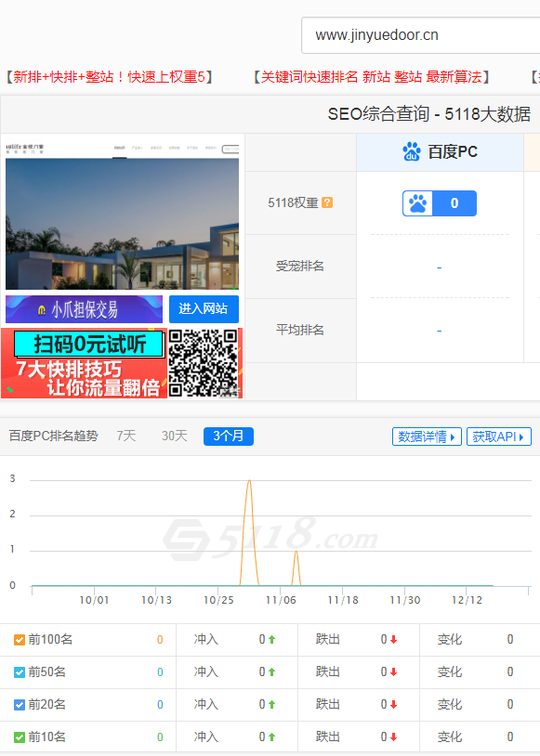The image size is (540, 756).
Task: Click the red down arrow in 前20名 row
Action: [x=394, y=705]
